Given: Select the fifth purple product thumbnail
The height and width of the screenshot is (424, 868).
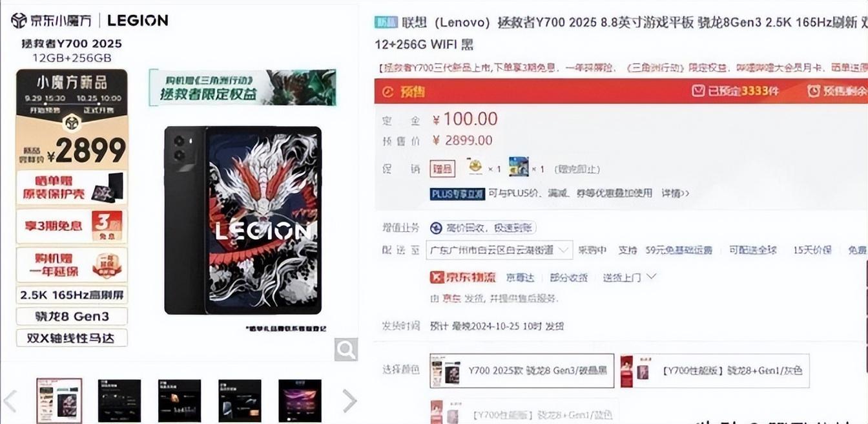Looking at the screenshot, I should pyautogui.click(x=300, y=401).
